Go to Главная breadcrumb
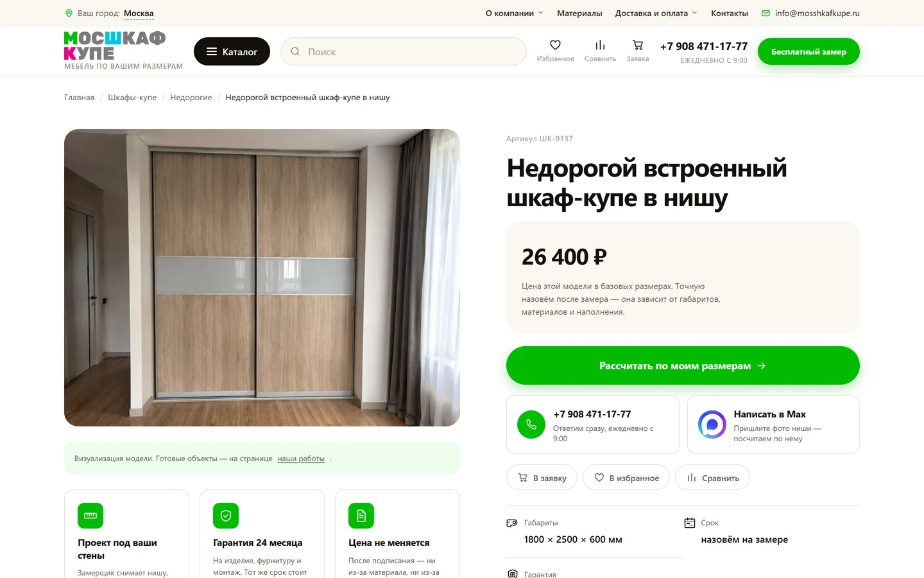The width and height of the screenshot is (924, 578). click(79, 98)
